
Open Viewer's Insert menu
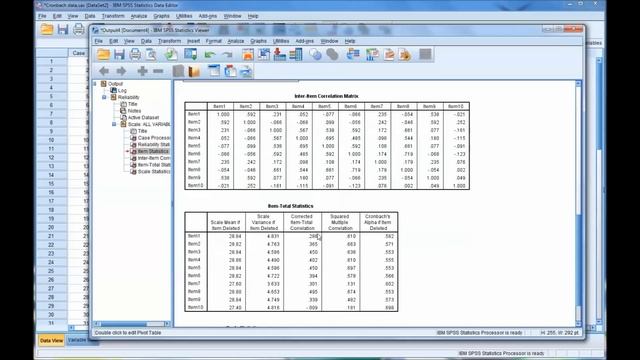(x=193, y=41)
